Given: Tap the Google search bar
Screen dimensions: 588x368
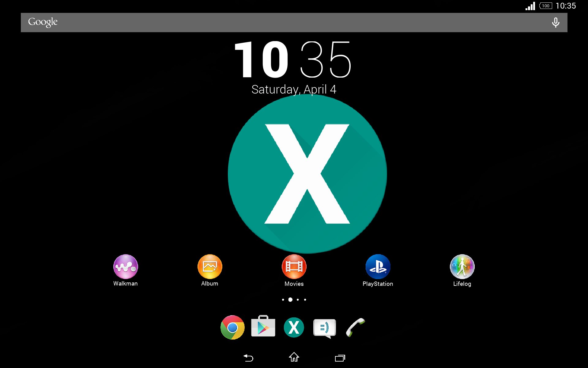Looking at the screenshot, I should 245,22.
